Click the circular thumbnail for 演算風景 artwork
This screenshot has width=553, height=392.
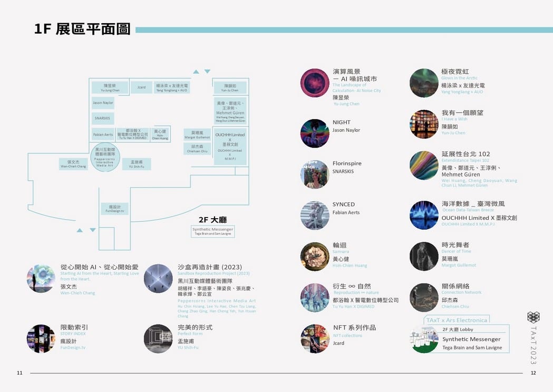[x=315, y=83]
